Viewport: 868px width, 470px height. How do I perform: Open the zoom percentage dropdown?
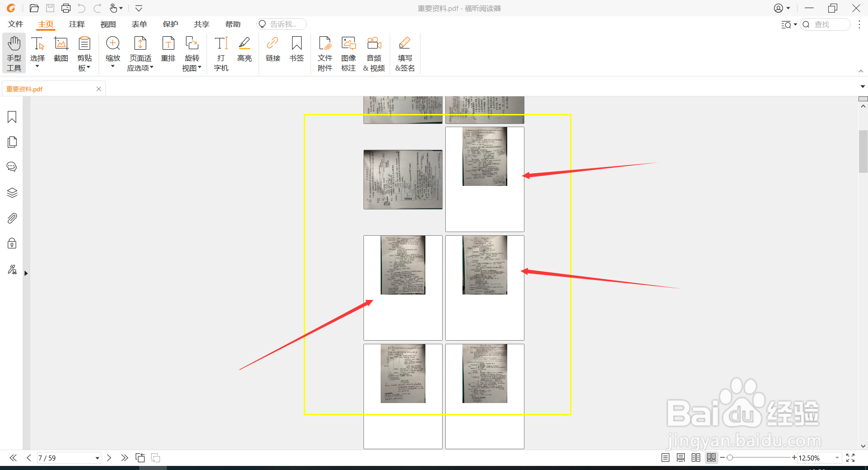[x=837, y=458]
